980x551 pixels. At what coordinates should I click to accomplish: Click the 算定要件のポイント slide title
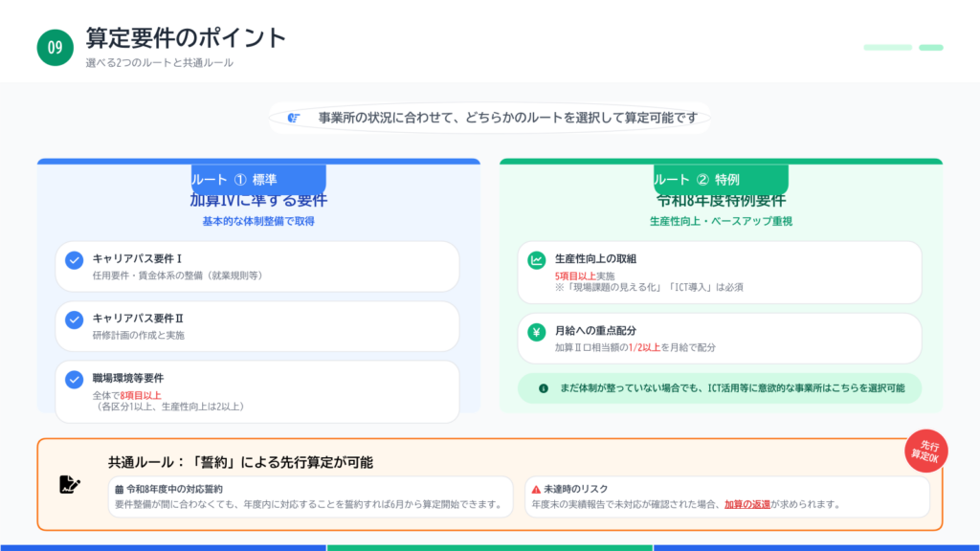pyautogui.click(x=186, y=38)
